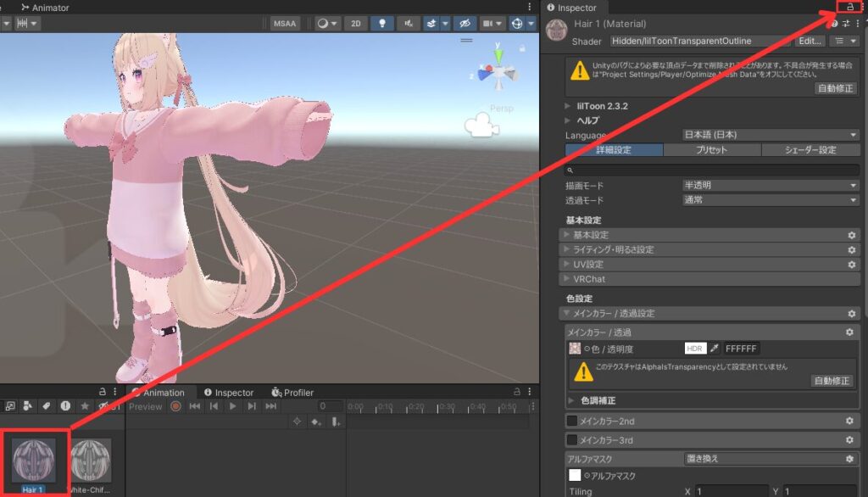Image resolution: width=868 pixels, height=497 pixels.
Task: Enable the メインカラー2nd checkbox
Action: click(572, 421)
